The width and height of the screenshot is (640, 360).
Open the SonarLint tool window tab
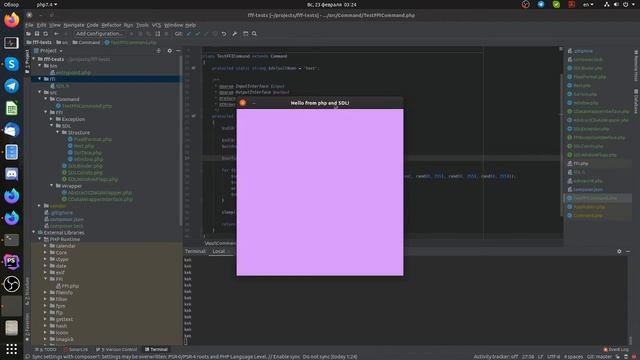76,349
